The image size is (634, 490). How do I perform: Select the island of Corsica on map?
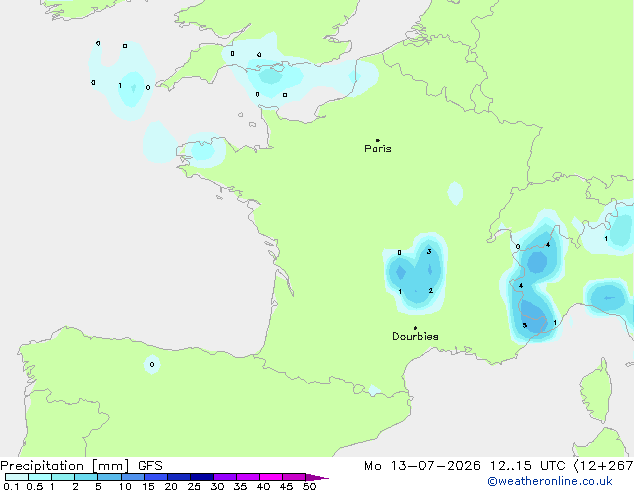[x=596, y=390]
